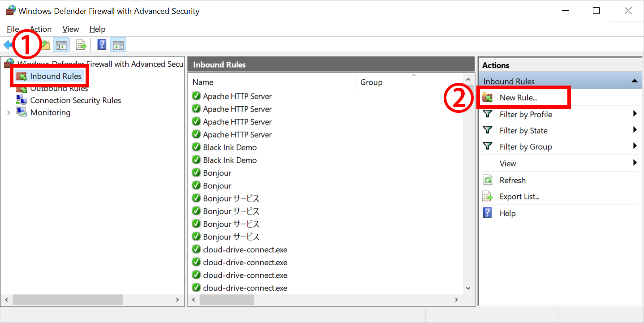This screenshot has width=644, height=323.
Task: Toggle the Show/Hide Console Tree toolbar icon
Action: (61, 45)
